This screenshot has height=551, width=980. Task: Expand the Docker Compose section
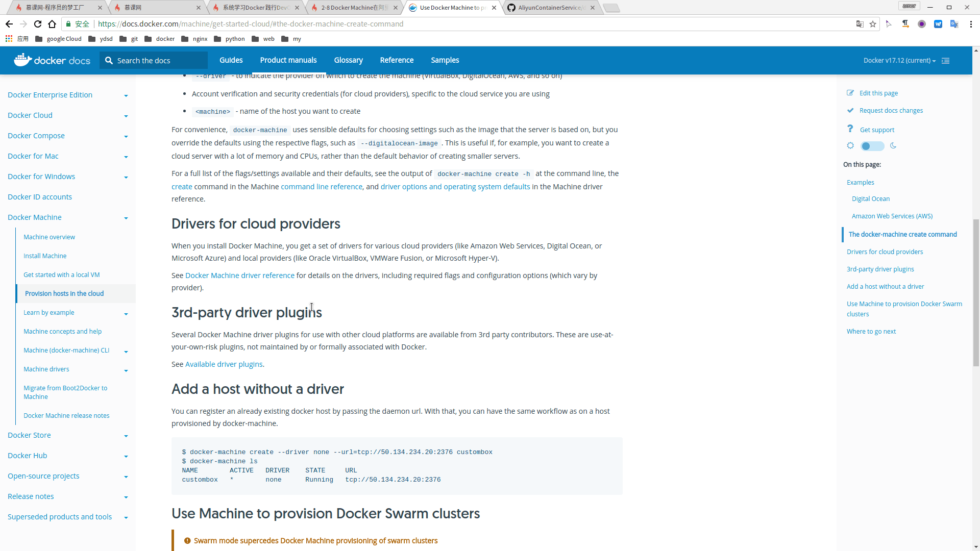(126, 136)
